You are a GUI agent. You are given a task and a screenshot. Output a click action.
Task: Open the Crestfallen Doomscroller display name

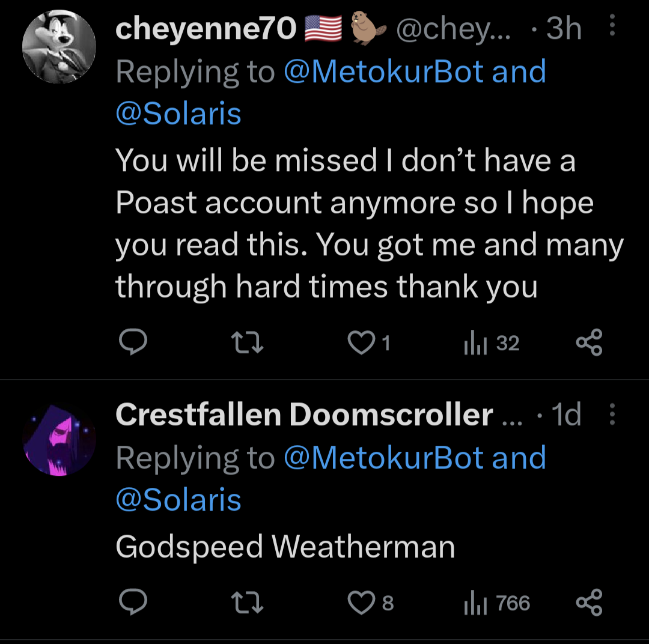pos(304,415)
